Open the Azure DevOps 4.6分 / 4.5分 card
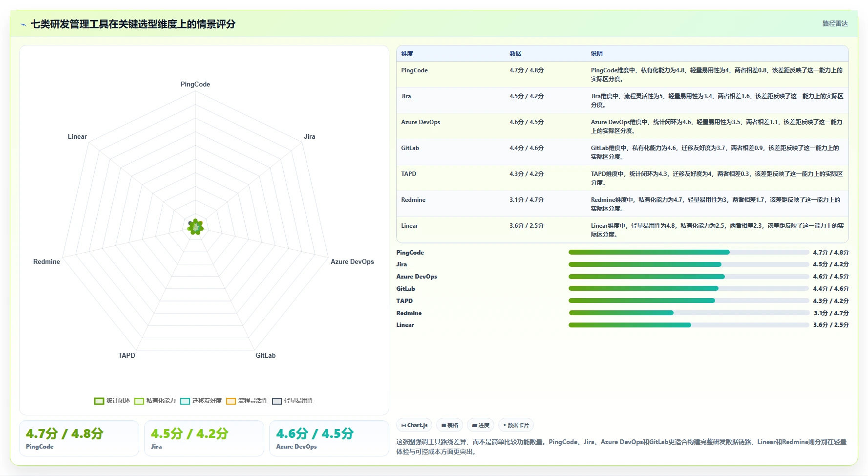 click(x=329, y=438)
